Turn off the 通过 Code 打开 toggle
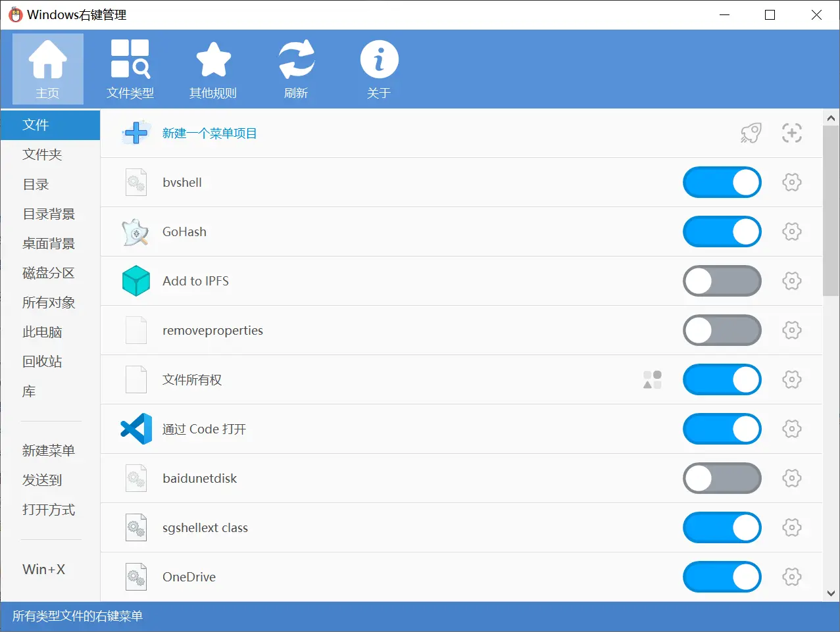840x632 pixels. [x=722, y=429]
